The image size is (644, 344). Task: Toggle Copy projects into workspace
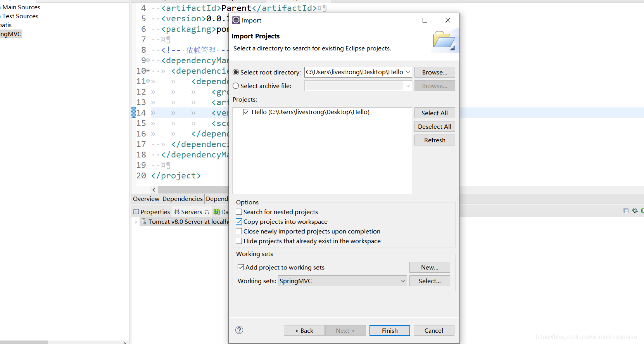[x=239, y=221]
